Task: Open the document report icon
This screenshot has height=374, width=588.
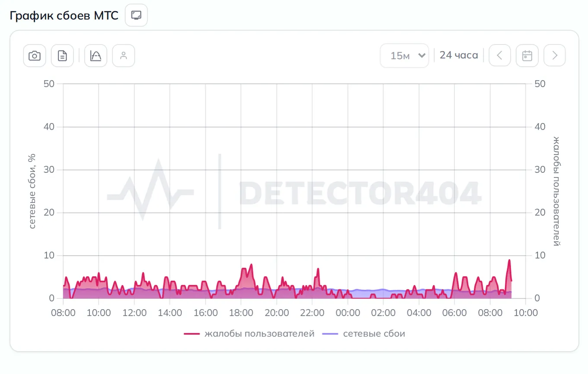Action: (x=62, y=56)
